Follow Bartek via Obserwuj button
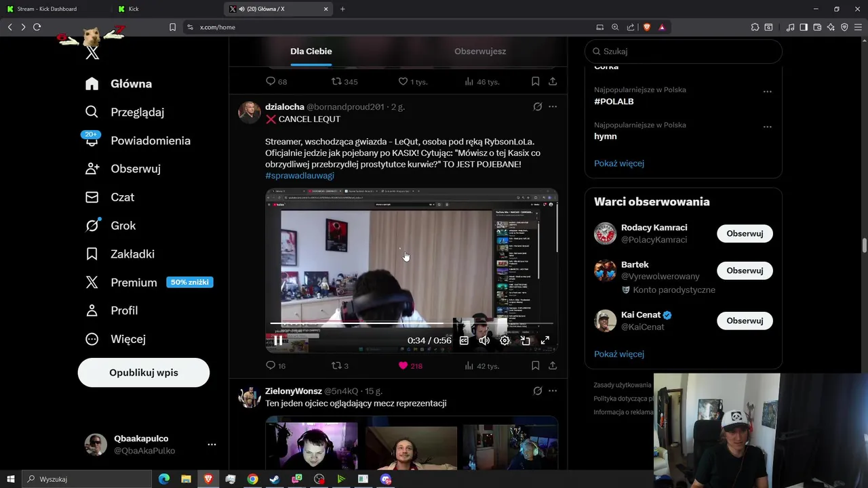This screenshot has width=868, height=488. (x=745, y=270)
